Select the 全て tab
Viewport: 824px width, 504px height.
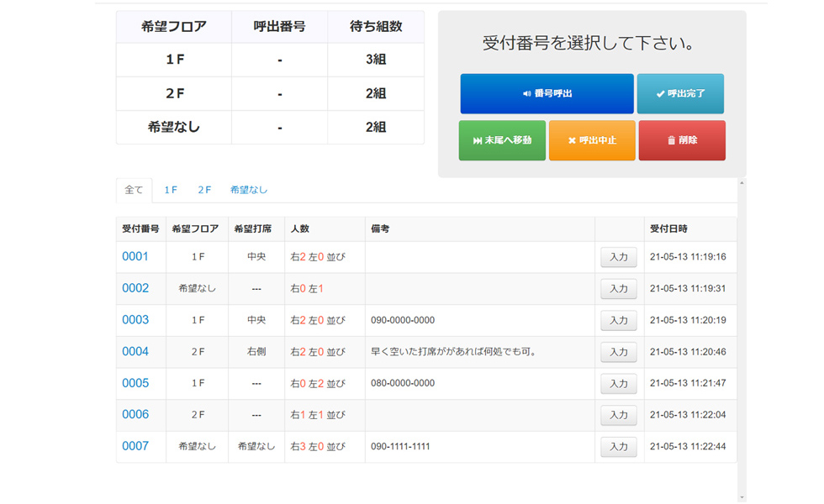tap(134, 190)
